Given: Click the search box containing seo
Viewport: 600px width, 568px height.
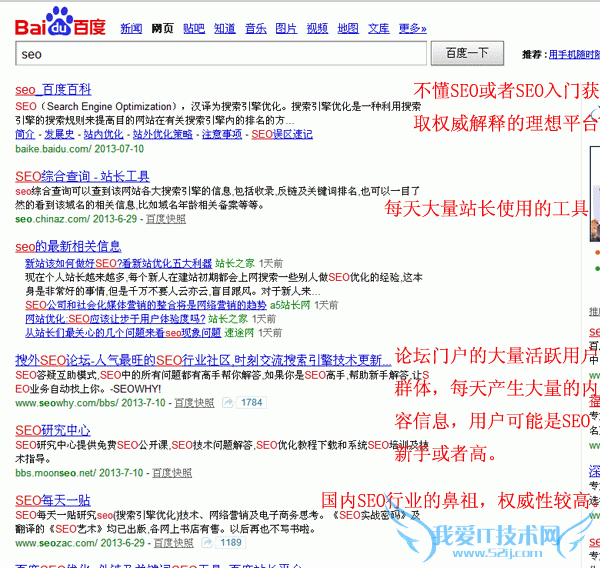Looking at the screenshot, I should pos(221,54).
